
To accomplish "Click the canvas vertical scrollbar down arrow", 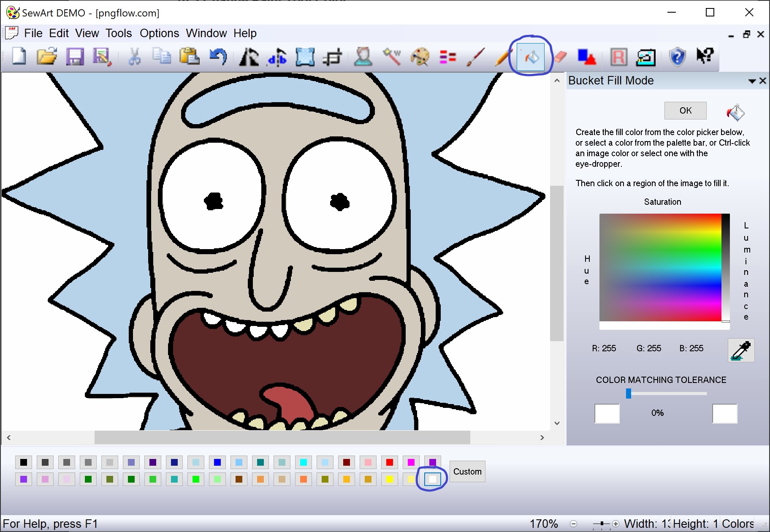I will click(557, 423).
